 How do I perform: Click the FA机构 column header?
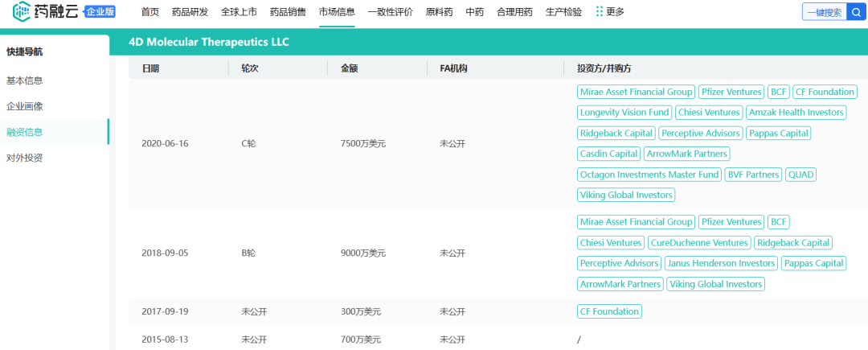[452, 68]
